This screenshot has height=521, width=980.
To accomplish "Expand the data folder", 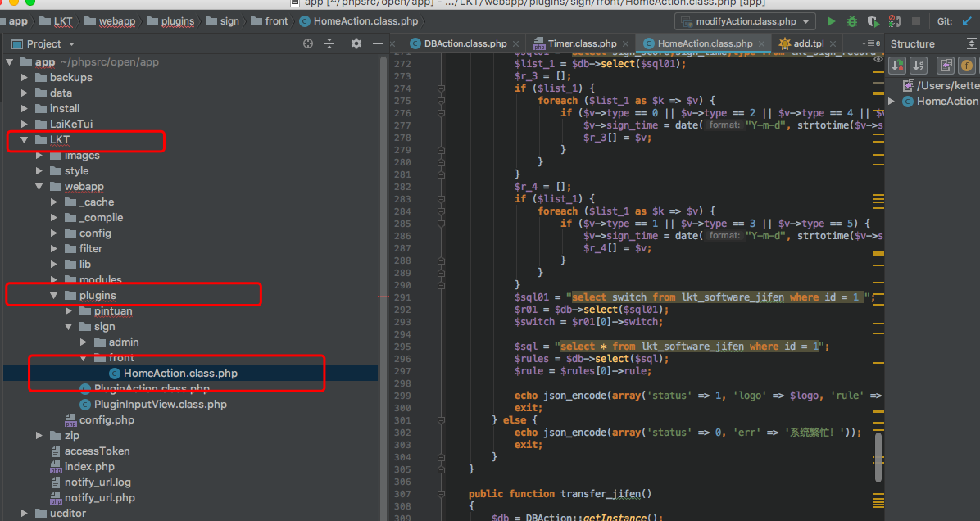I will (25, 93).
